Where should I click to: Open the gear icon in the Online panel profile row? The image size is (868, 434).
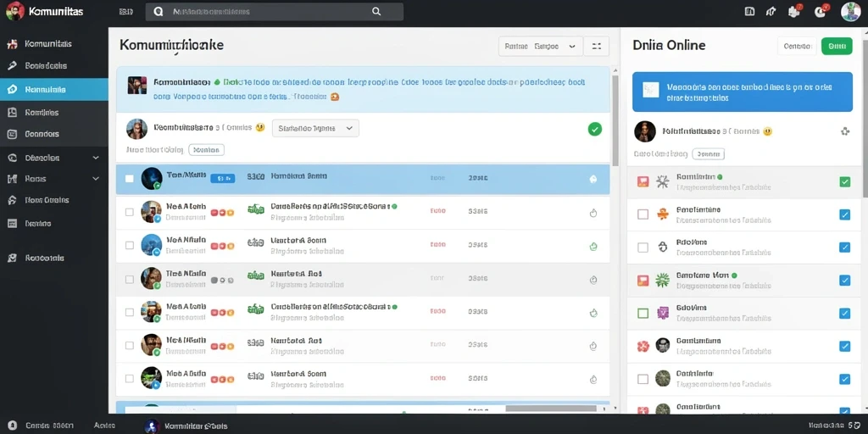pos(845,131)
